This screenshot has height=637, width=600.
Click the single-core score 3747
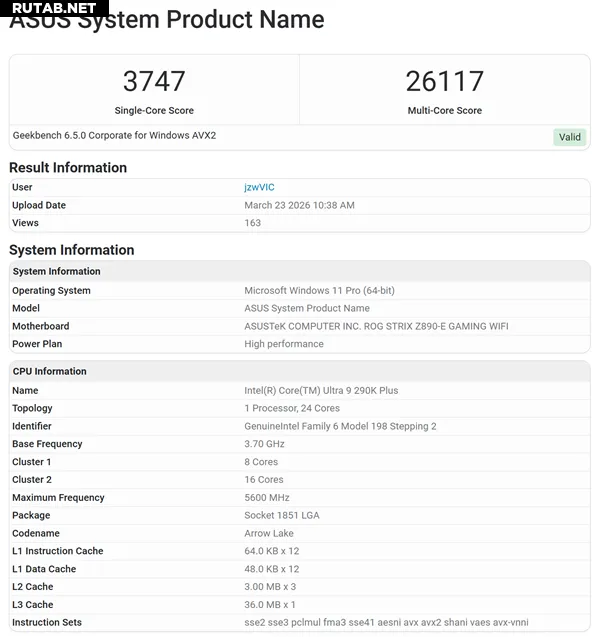point(154,81)
